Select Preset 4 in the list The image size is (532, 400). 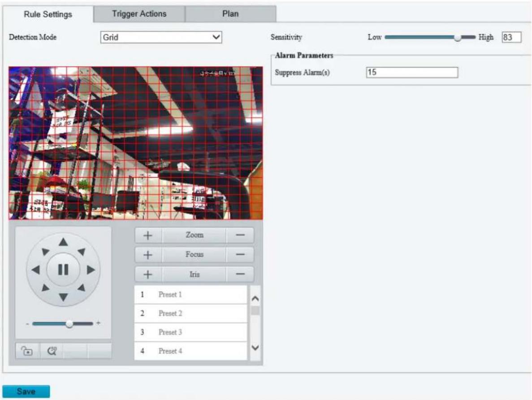point(190,351)
